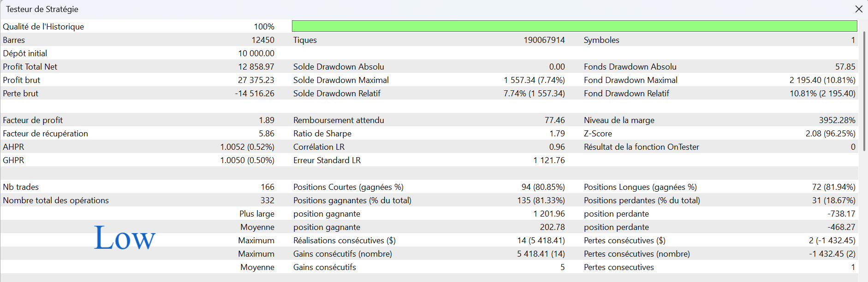The image size is (868, 282).
Task: Click the Positions Longues (gagnées %) value
Action: click(x=833, y=187)
